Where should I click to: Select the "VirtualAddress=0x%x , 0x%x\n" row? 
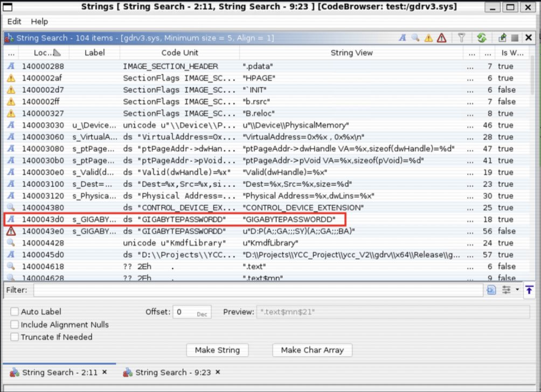click(x=267, y=137)
